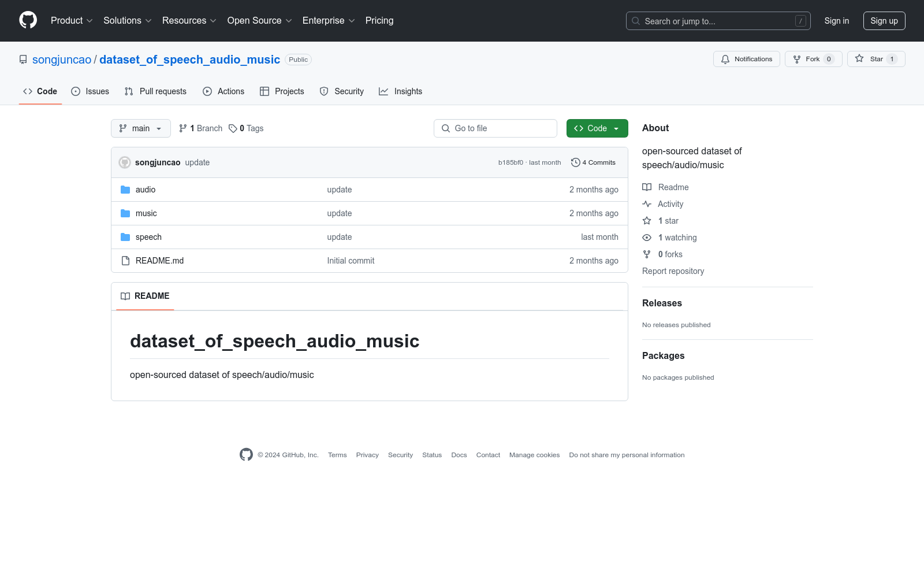Click the Sign in link
Viewport: 924px width, 578px height.
(x=837, y=21)
